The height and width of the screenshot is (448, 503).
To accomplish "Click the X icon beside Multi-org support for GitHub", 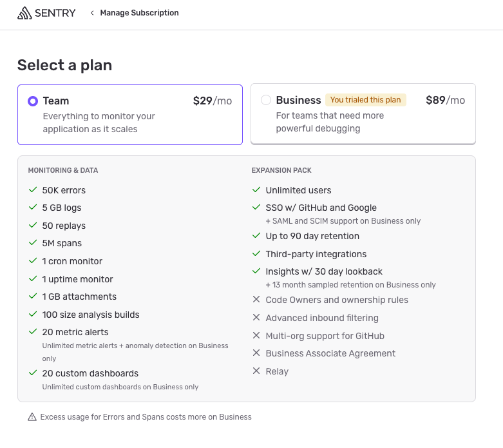I will pyautogui.click(x=256, y=336).
